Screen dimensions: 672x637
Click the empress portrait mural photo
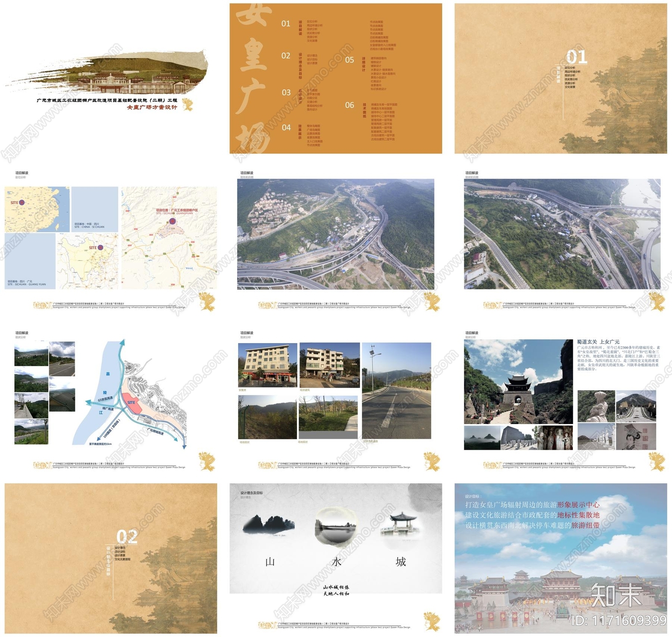pos(636,437)
